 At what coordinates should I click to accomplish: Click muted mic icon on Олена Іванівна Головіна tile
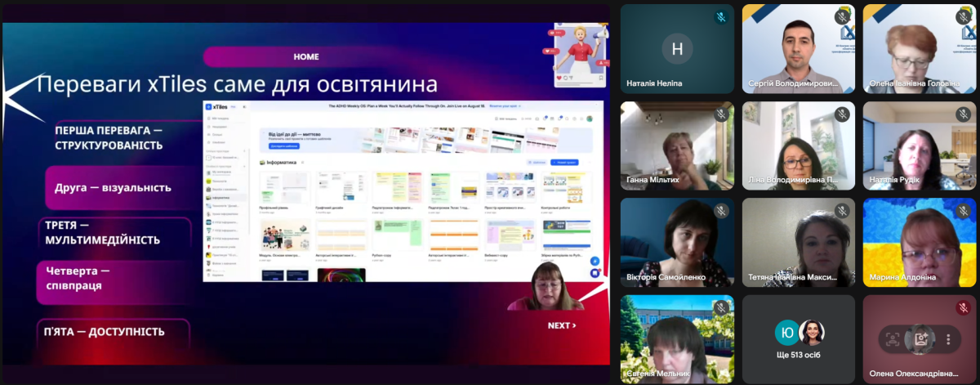tap(963, 16)
